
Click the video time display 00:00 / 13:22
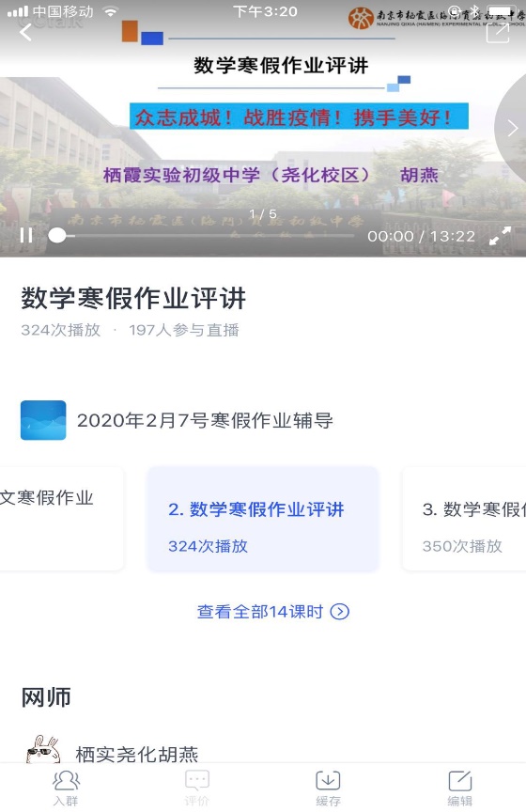click(x=421, y=236)
